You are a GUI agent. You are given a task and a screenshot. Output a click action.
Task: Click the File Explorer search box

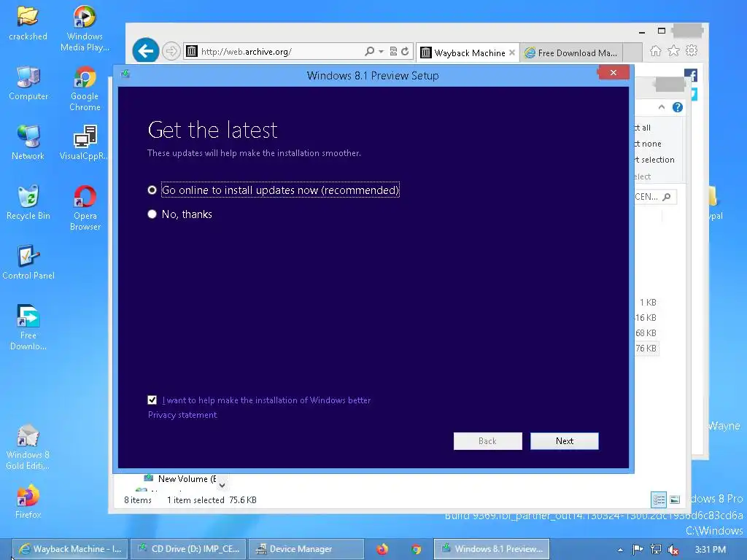pyautogui.click(x=655, y=197)
